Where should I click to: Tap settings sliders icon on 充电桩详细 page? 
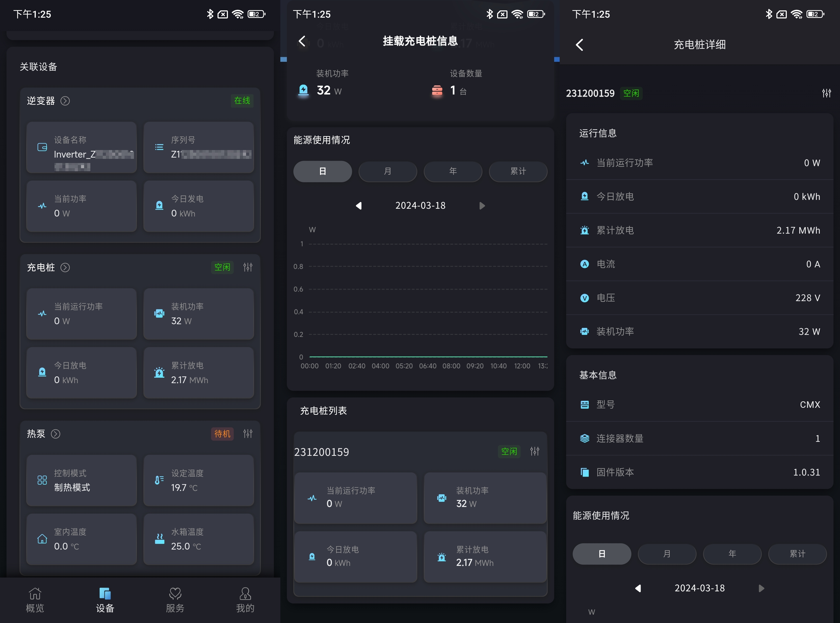827,93
